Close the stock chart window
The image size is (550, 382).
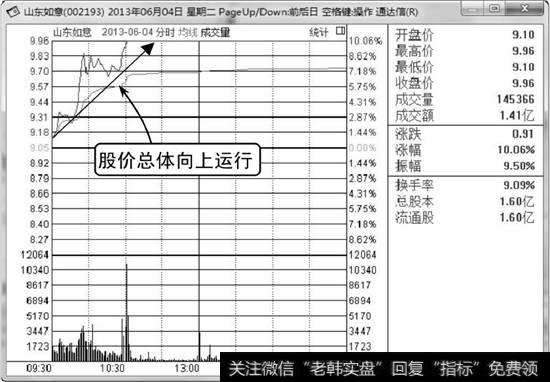(x=524, y=8)
